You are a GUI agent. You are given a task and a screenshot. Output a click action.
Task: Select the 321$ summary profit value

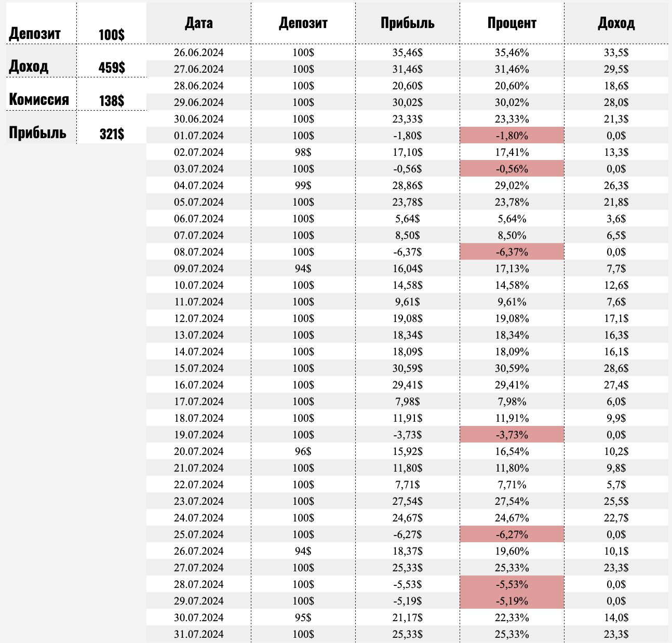coord(112,135)
